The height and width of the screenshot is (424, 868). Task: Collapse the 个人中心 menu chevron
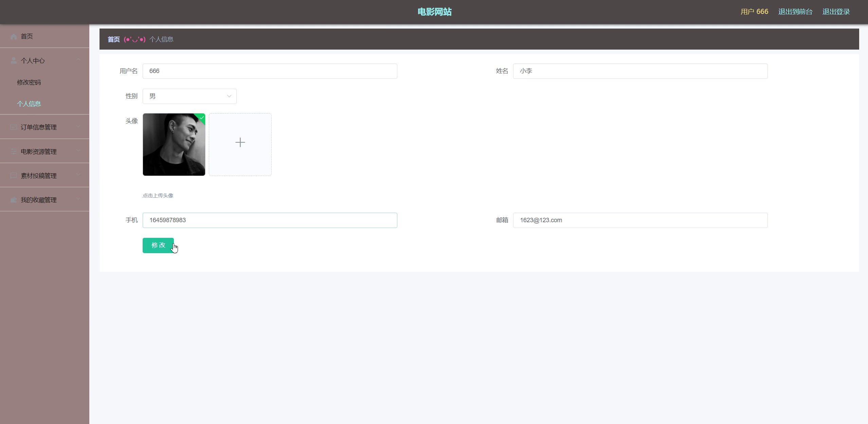tap(78, 59)
